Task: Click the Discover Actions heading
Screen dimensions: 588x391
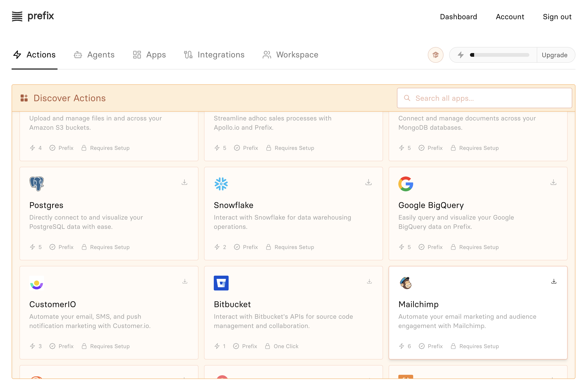Action: pos(70,98)
